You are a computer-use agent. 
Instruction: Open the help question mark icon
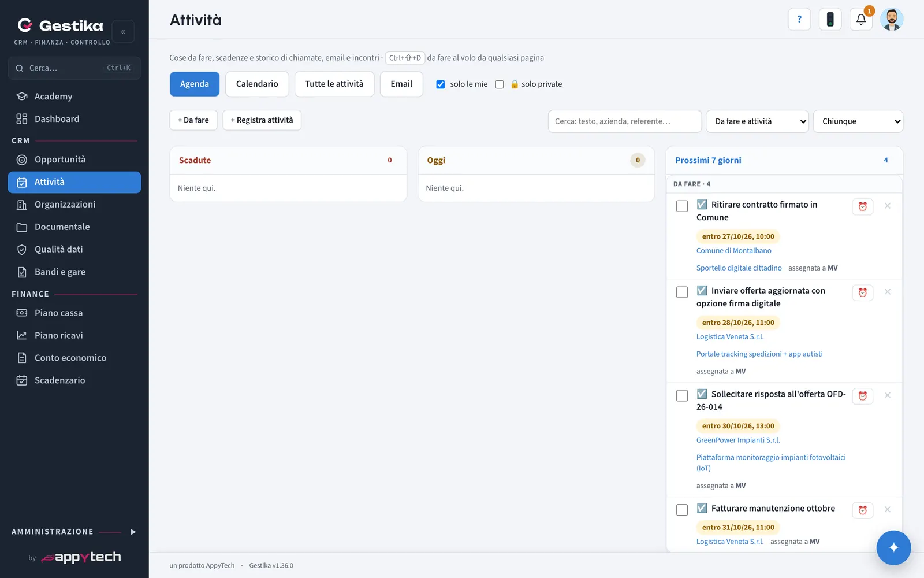click(799, 19)
